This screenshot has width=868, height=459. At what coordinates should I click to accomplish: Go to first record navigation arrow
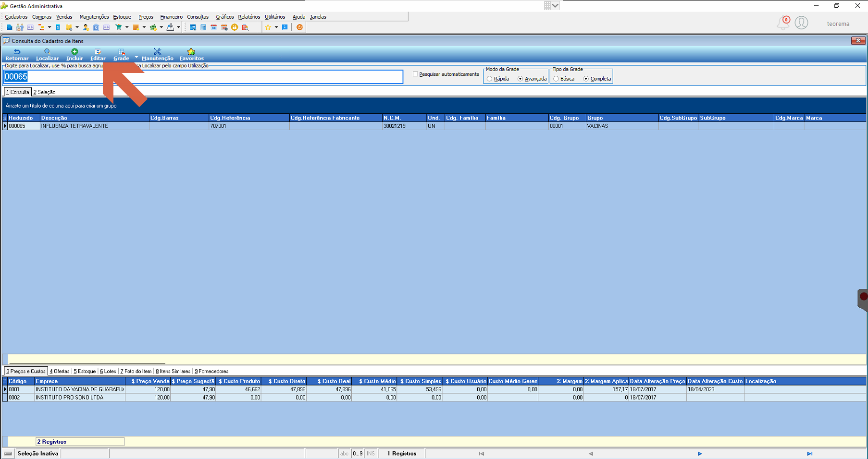point(481,454)
